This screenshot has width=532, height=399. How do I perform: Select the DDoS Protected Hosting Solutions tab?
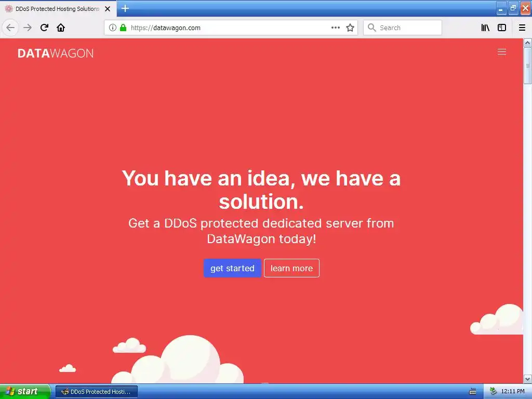click(x=57, y=9)
